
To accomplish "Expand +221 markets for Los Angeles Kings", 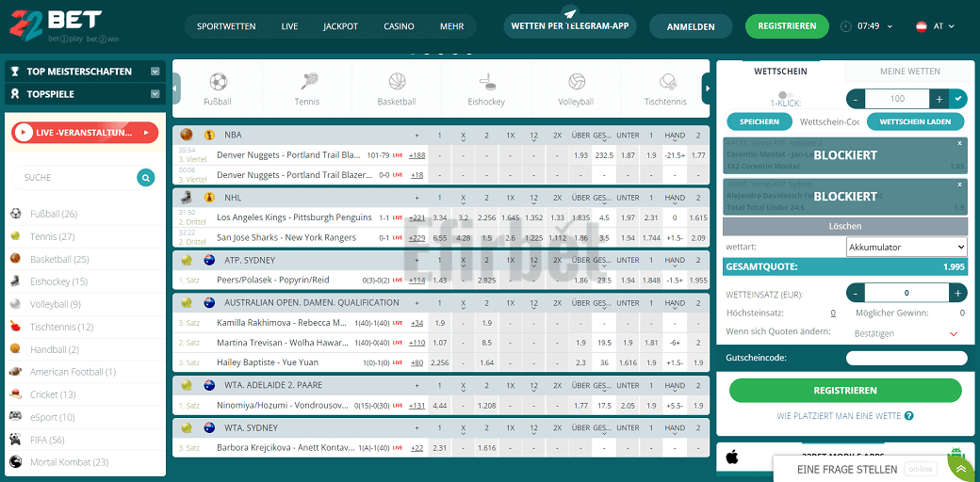I will point(416,217).
